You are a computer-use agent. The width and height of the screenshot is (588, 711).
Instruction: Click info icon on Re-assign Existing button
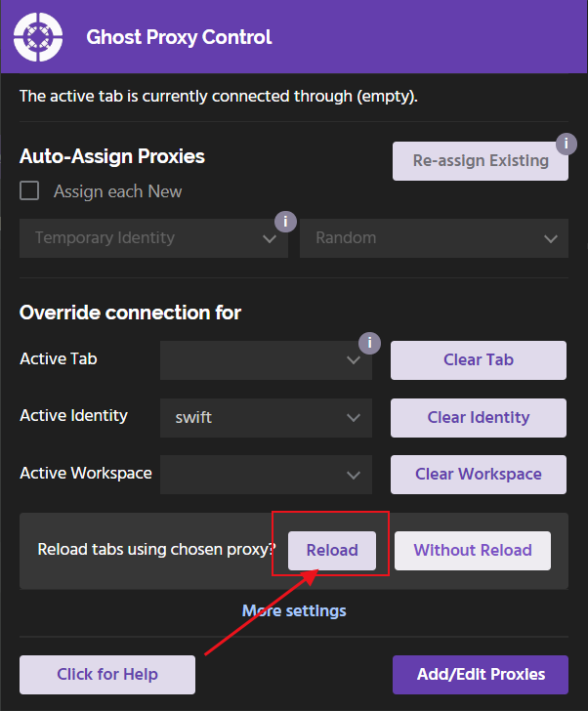pyautogui.click(x=566, y=144)
